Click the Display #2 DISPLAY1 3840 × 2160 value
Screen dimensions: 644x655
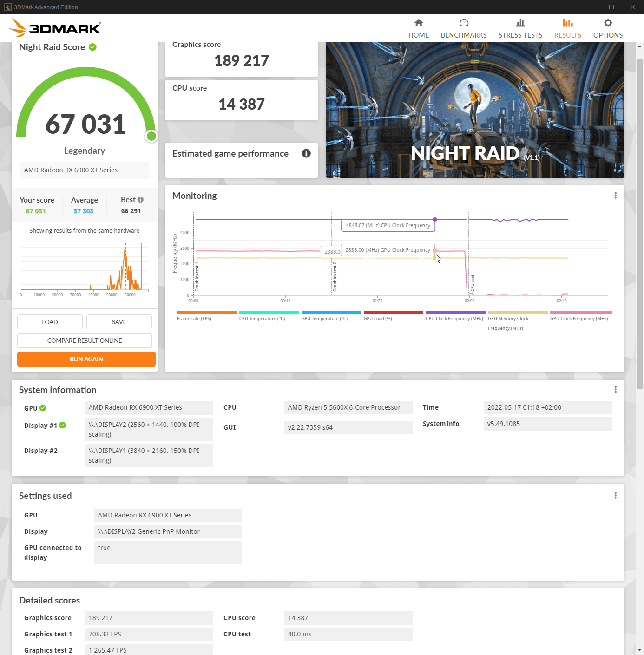point(149,455)
